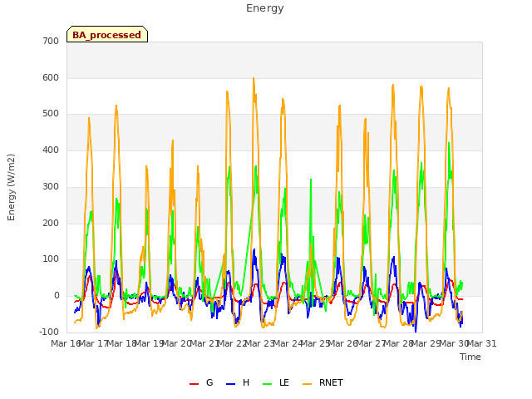The height and width of the screenshot is (399, 532).
Task: Click the BA_processed annotation label
Action: tap(107, 35)
